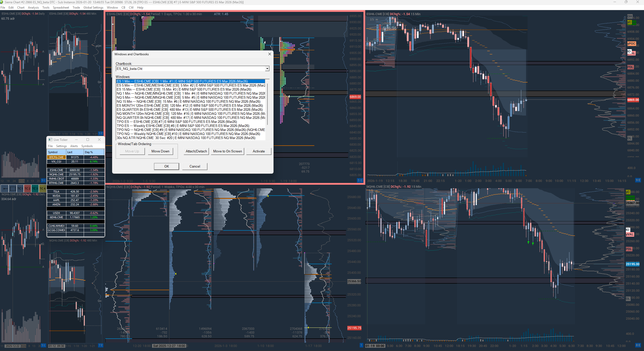Select the horizontal line drawing tool
The width and height of the screenshot is (644, 351).
[5, 188]
